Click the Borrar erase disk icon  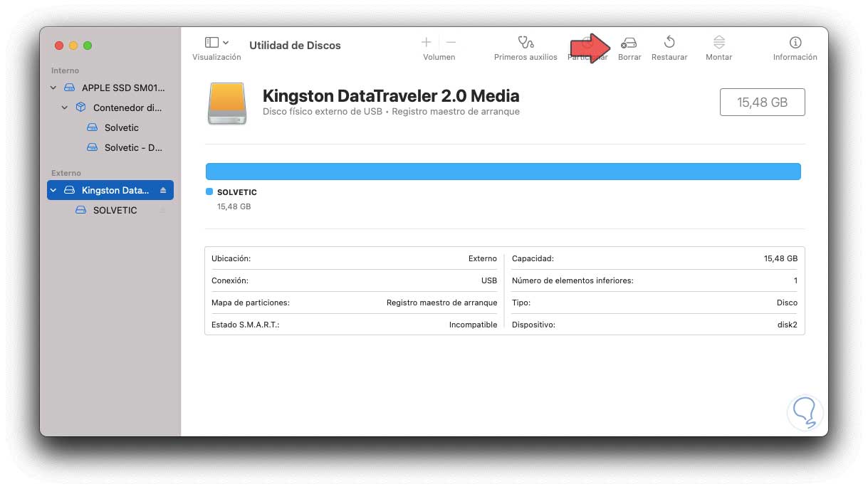629,43
